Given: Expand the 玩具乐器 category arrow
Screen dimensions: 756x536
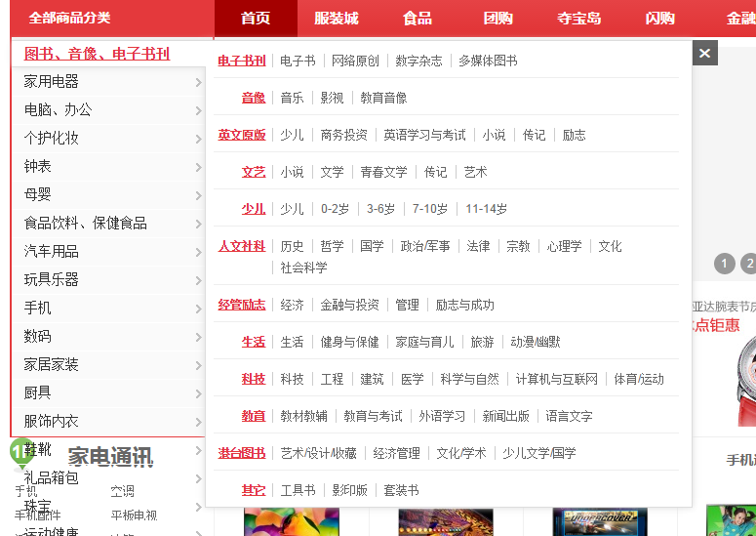Looking at the screenshot, I should click(x=199, y=280).
